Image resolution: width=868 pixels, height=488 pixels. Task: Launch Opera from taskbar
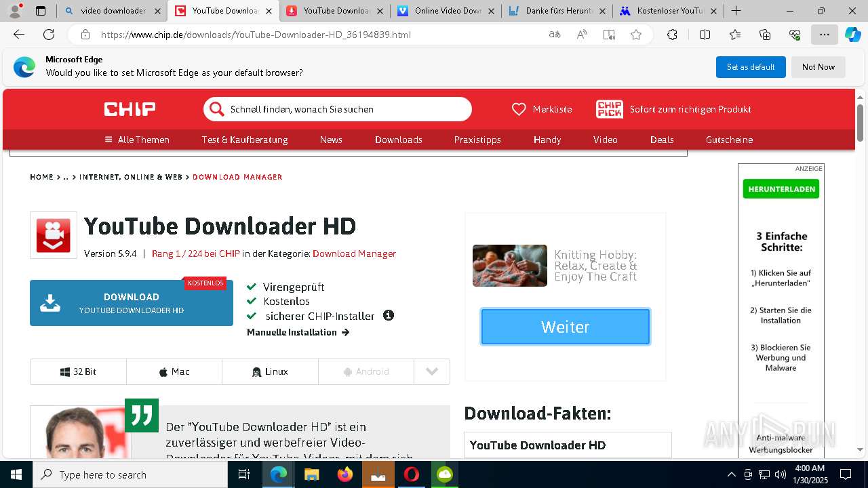[411, 474]
